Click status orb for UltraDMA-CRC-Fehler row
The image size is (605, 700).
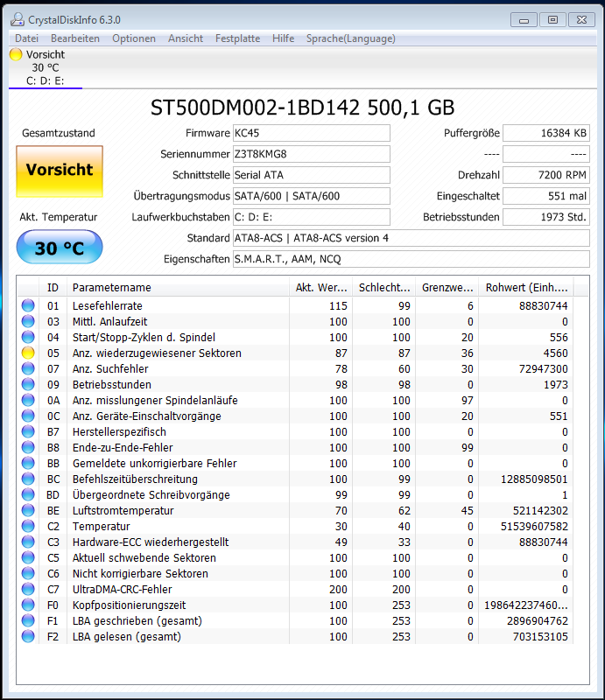click(28, 589)
